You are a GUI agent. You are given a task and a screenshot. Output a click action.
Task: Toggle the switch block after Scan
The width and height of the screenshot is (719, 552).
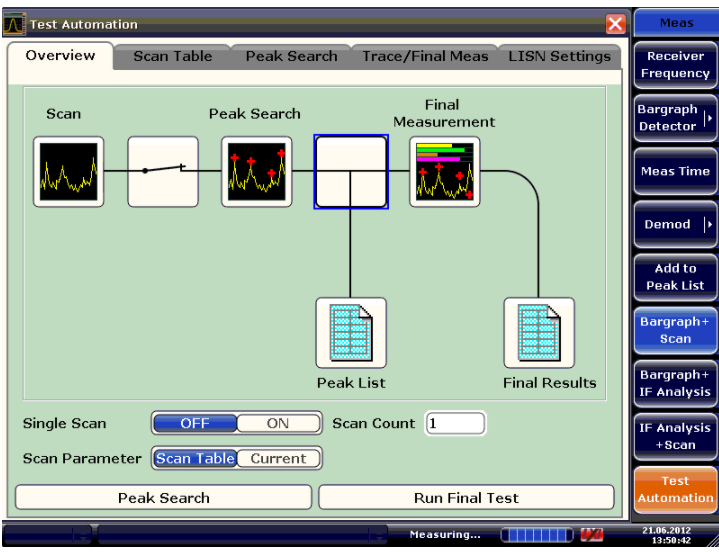click(x=163, y=171)
